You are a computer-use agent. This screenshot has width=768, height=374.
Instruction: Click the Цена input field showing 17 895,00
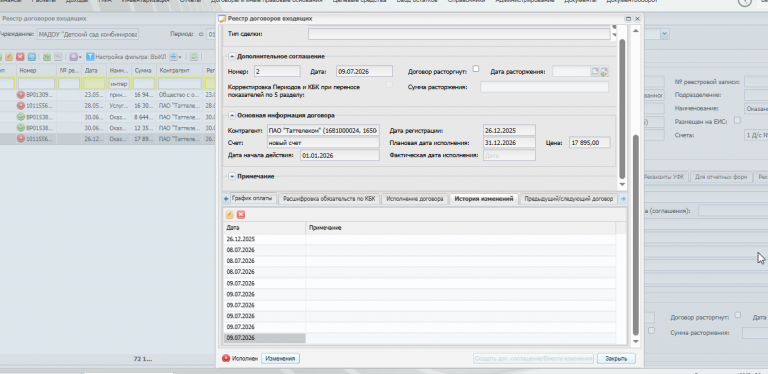[x=590, y=143]
